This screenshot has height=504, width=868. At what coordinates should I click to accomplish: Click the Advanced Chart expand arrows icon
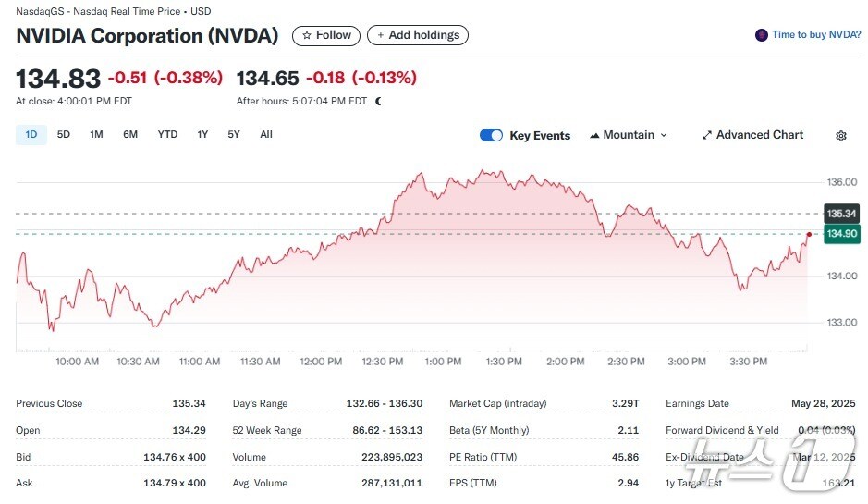[x=707, y=135]
